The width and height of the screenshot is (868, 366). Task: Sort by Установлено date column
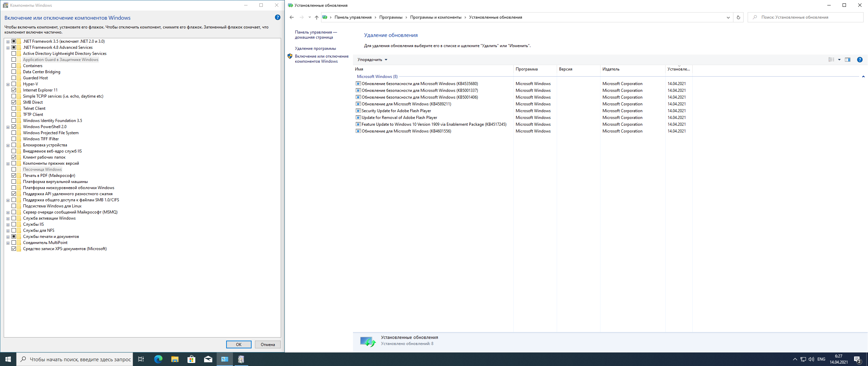[678, 69]
